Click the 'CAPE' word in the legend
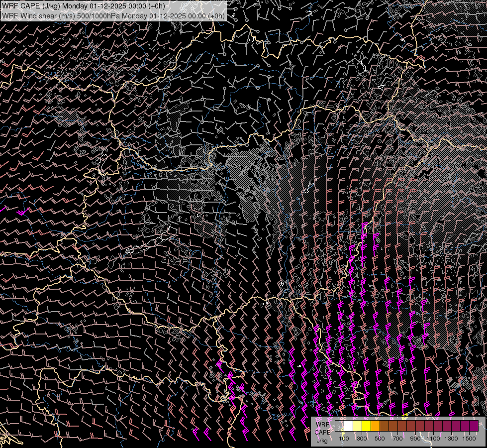The height and width of the screenshot is (448, 487). coord(323,433)
